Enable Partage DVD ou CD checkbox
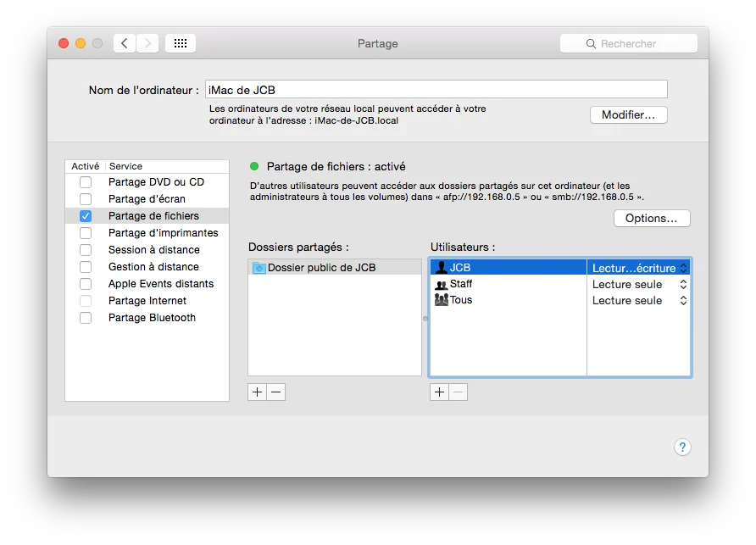This screenshot has height=545, width=756. click(x=86, y=182)
